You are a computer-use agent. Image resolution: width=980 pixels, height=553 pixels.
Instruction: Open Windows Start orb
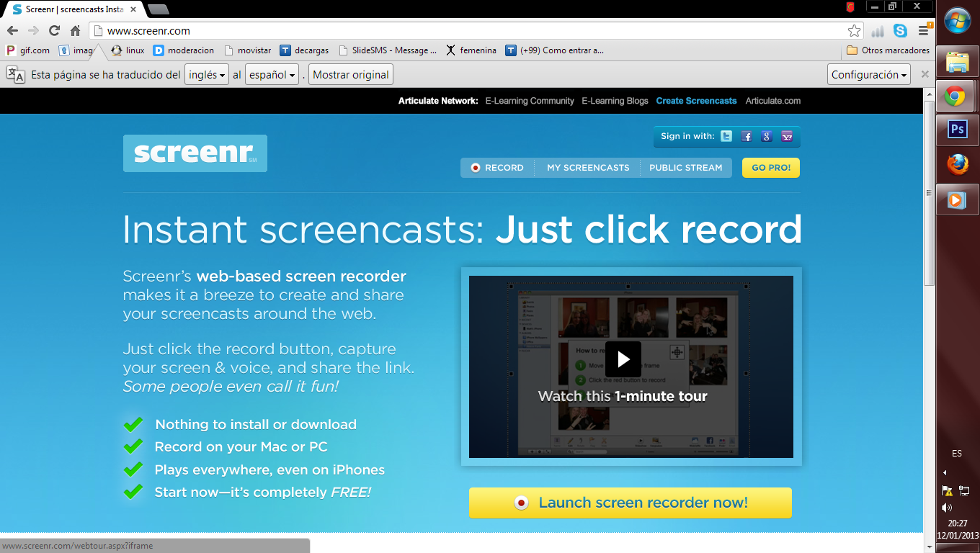tap(957, 22)
